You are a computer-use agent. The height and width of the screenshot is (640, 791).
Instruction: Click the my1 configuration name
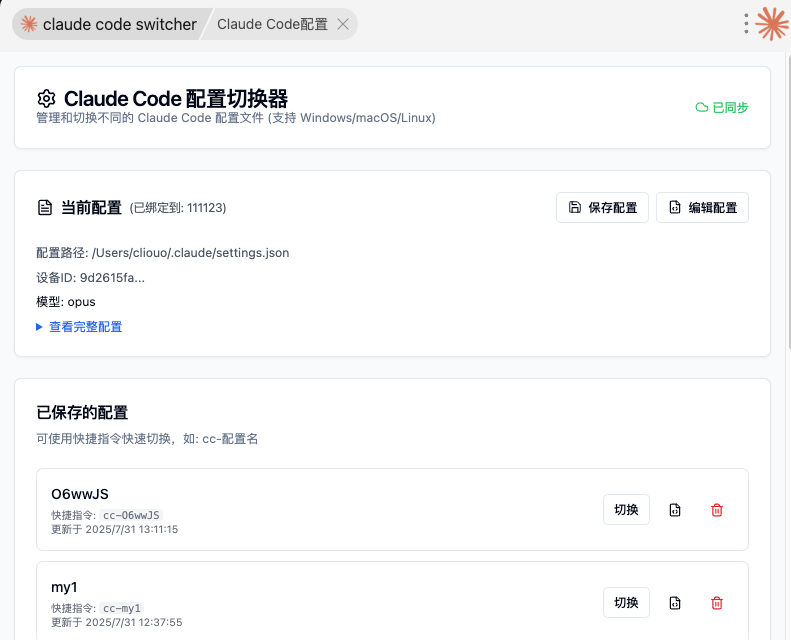64,588
